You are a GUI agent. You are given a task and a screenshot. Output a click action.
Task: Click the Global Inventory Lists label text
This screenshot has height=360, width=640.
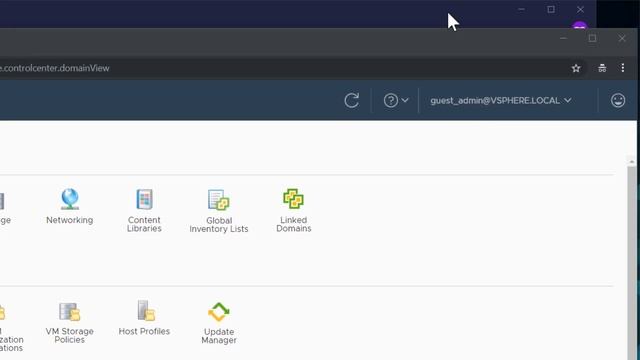point(219,224)
